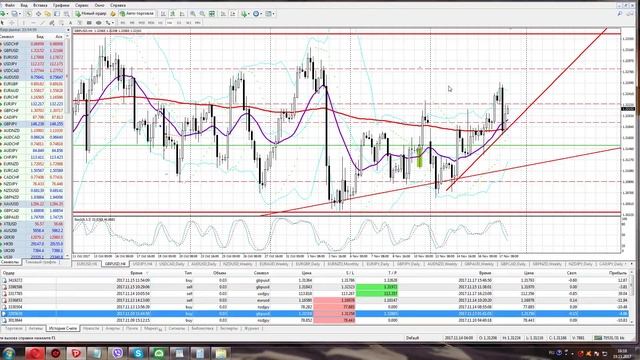Viewport: 640px width, 360px height.
Task: Select GBPJPY row in Market Watch
Action: pyautogui.click(x=33, y=124)
